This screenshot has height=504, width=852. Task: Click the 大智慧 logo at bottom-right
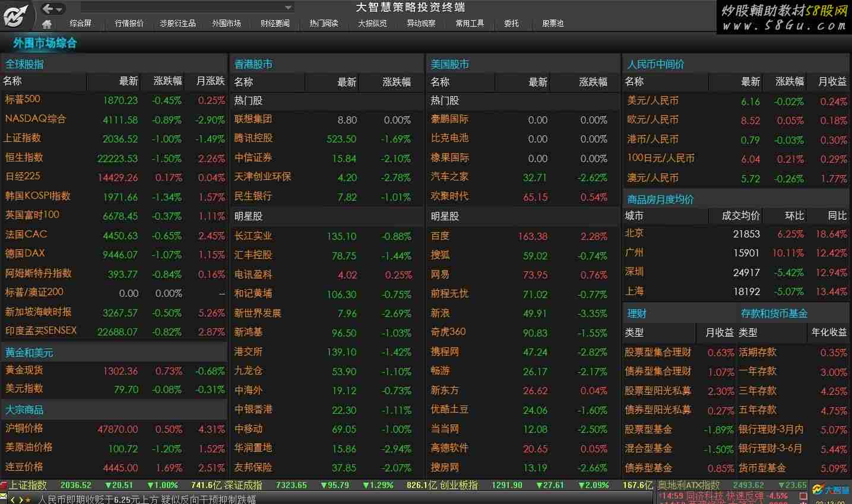click(831, 490)
